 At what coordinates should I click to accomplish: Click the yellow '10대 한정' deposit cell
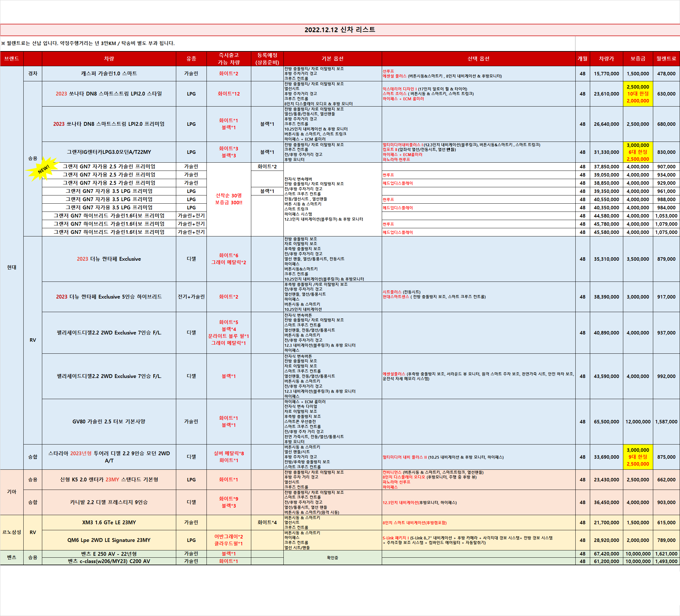point(638,94)
